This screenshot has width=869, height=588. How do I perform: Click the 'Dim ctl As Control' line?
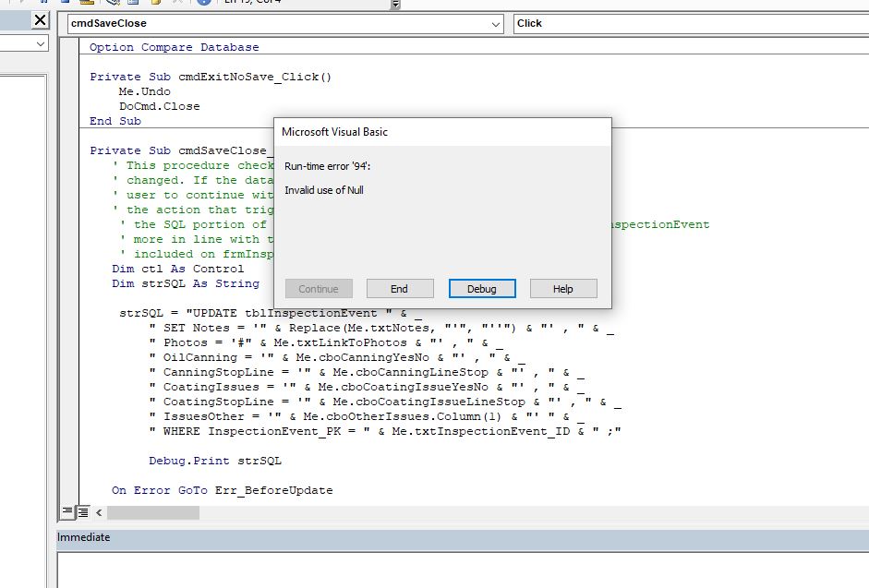point(178,269)
